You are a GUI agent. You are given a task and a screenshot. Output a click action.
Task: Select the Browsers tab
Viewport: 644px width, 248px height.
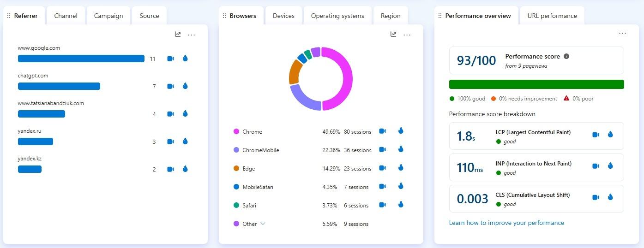(x=241, y=16)
